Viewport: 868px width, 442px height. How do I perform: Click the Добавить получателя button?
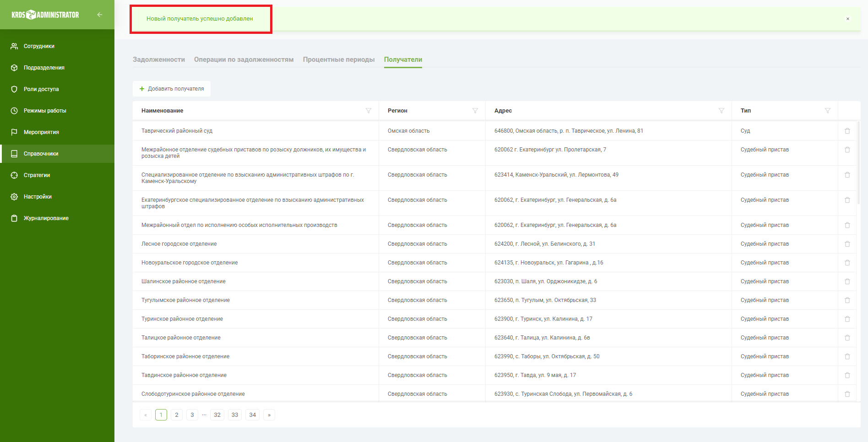click(172, 89)
